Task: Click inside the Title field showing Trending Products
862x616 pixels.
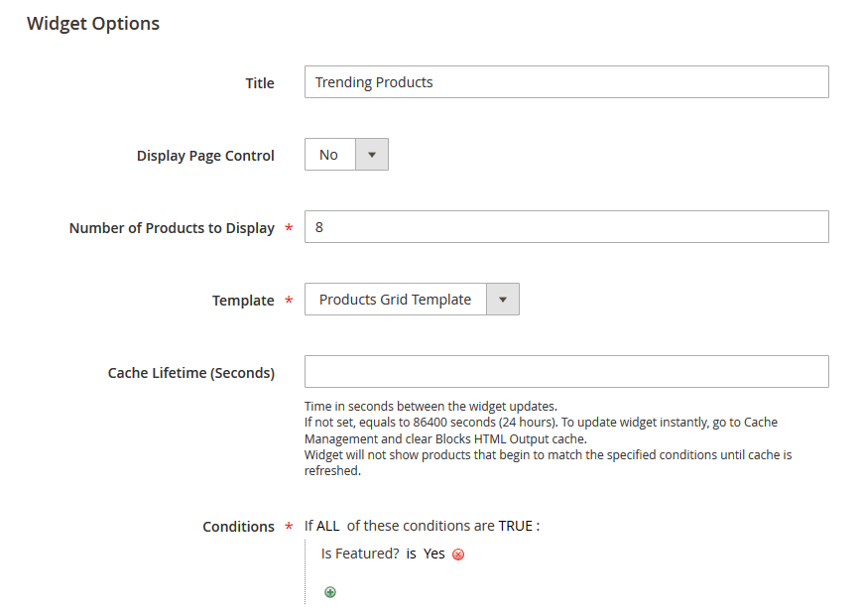Action: point(565,81)
